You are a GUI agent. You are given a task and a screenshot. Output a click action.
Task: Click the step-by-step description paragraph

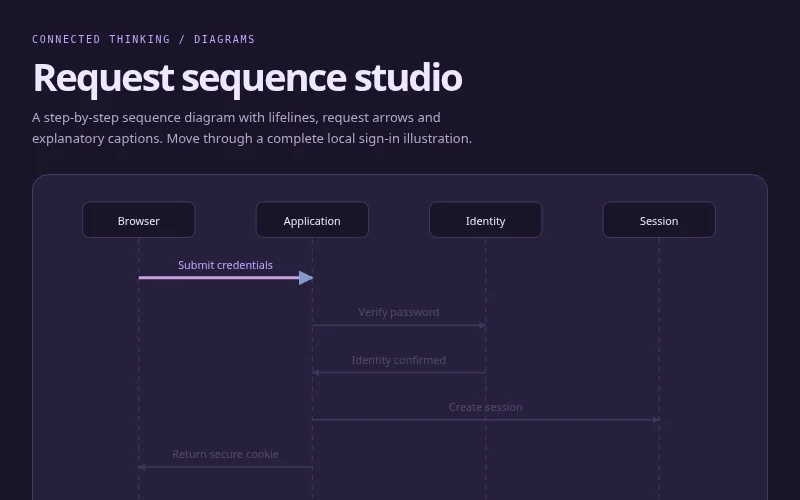coord(252,128)
